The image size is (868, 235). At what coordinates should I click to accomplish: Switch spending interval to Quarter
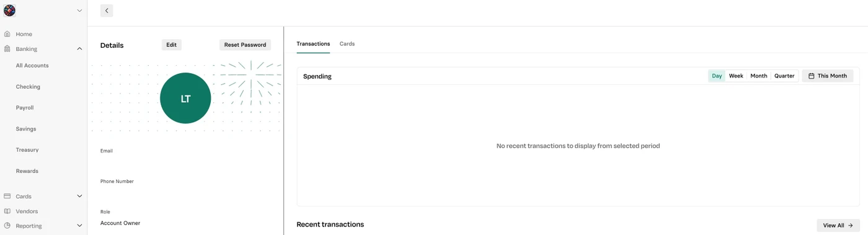(784, 76)
